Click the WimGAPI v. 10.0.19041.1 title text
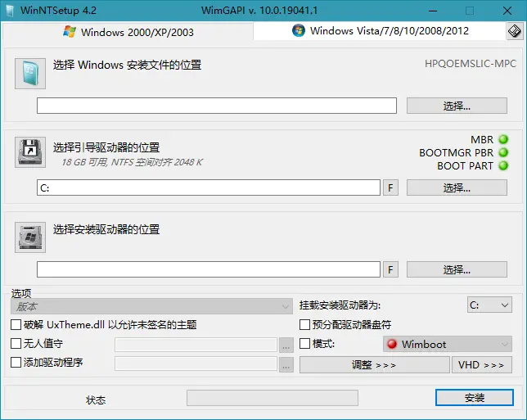This screenshot has height=420, width=527. click(259, 11)
